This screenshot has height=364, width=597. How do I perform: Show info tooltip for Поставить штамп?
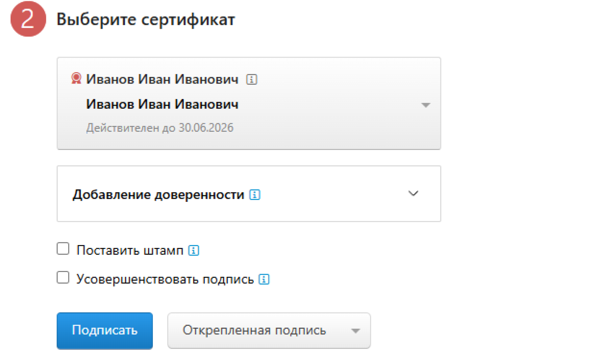click(194, 251)
